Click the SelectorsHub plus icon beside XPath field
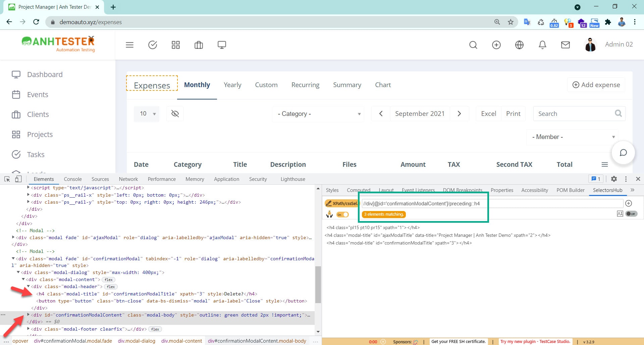644x345 pixels. (629, 203)
